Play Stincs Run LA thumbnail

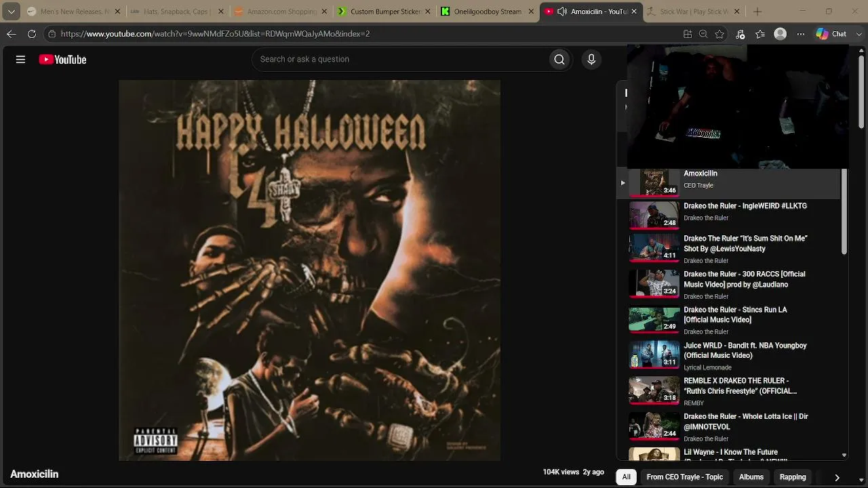[x=654, y=320]
